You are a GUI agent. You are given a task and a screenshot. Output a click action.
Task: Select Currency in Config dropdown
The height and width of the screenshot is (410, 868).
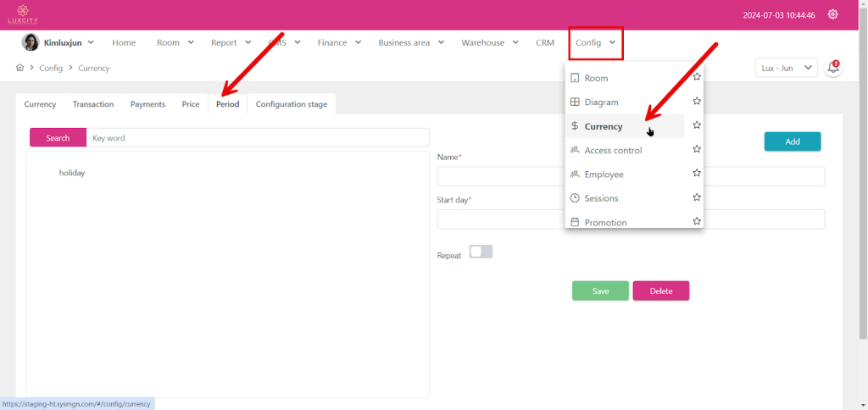tap(604, 126)
